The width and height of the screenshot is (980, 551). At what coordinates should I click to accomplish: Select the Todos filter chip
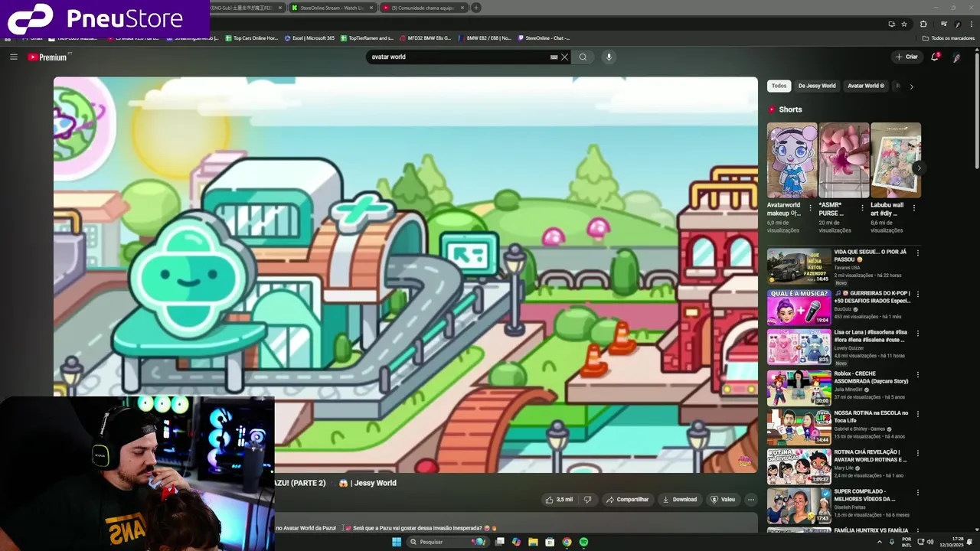click(x=779, y=86)
